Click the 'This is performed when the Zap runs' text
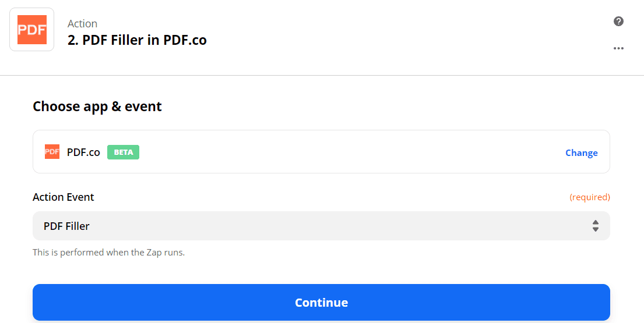 coord(108,253)
